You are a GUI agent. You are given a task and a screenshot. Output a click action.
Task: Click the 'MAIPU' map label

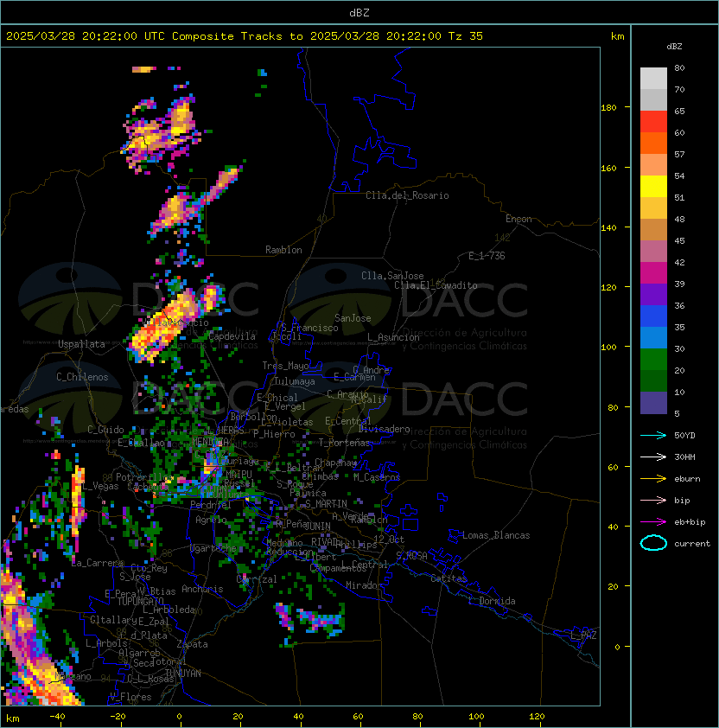coord(239,475)
